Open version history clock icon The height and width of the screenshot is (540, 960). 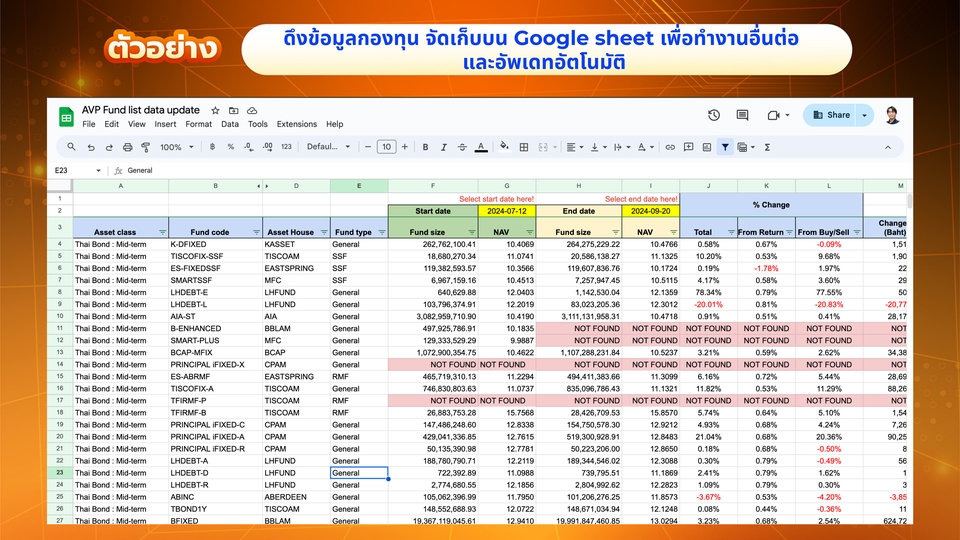pos(714,115)
